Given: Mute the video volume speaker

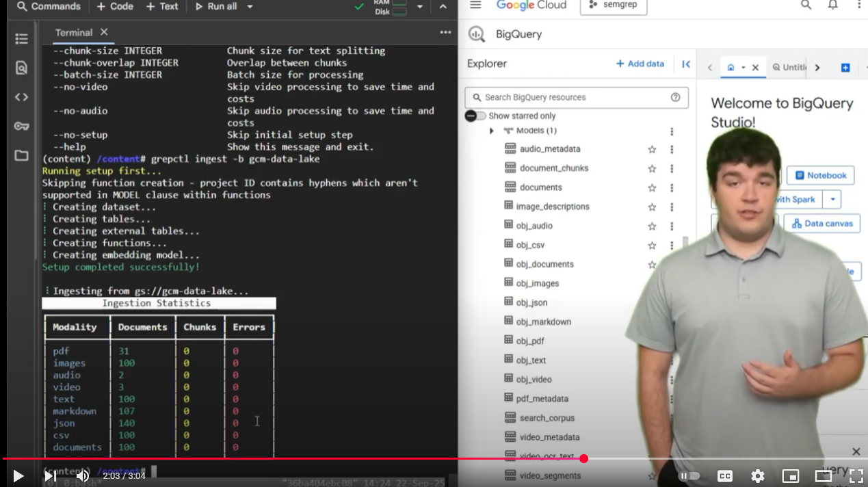Looking at the screenshot, I should (83, 475).
